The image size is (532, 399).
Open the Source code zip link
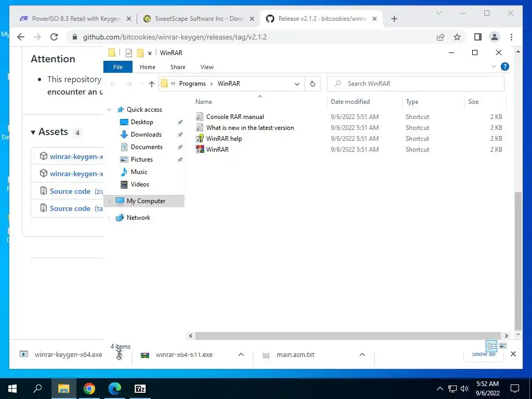70,191
